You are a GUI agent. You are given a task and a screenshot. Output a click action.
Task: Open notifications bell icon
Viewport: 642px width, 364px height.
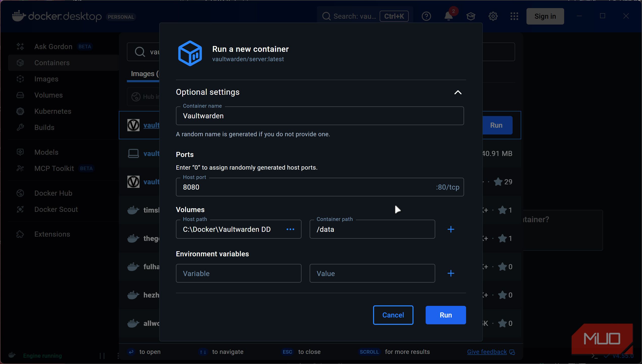[448, 16]
